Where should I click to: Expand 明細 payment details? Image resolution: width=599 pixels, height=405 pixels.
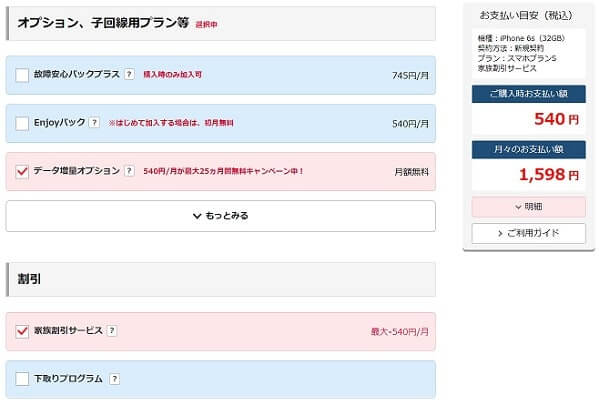[x=528, y=207]
